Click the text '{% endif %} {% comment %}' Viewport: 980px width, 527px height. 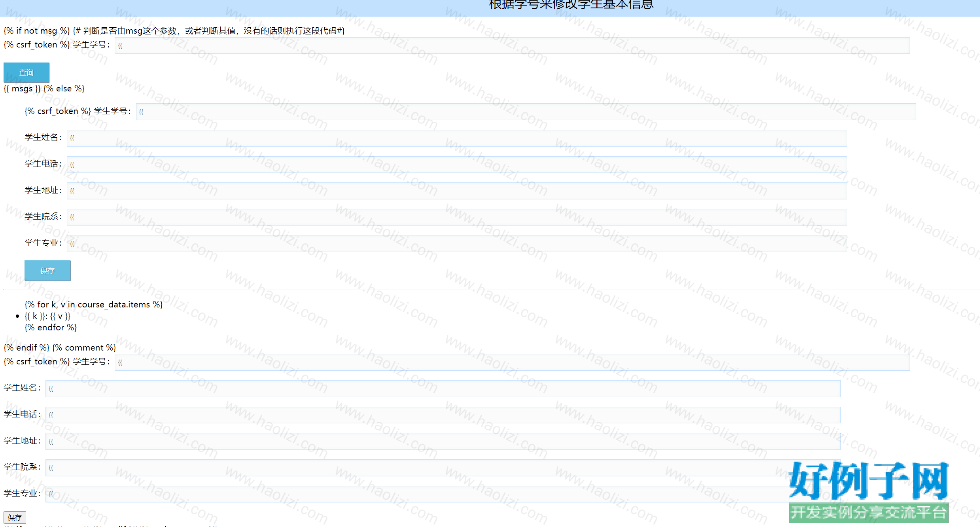tap(60, 347)
